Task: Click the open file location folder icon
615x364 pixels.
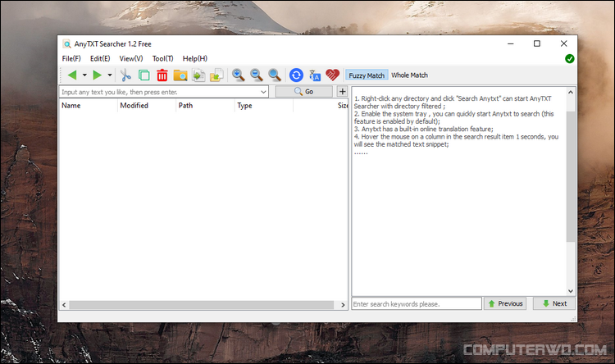Action: click(216, 75)
